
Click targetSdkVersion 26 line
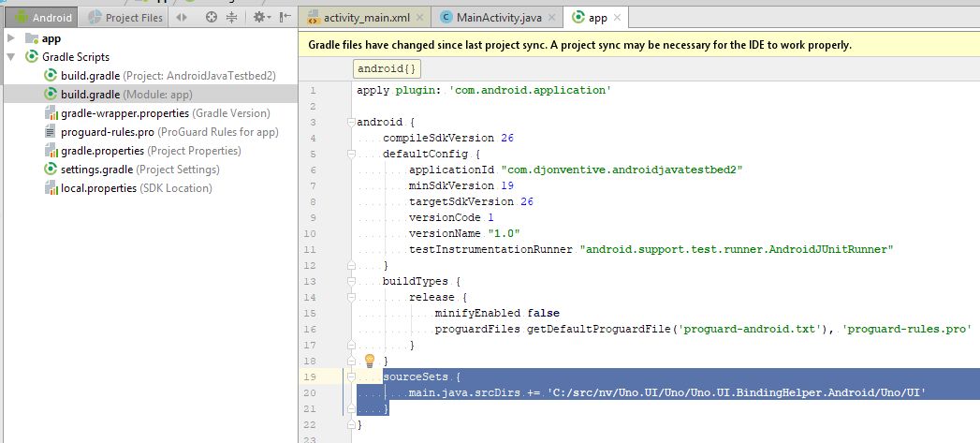[471, 201]
